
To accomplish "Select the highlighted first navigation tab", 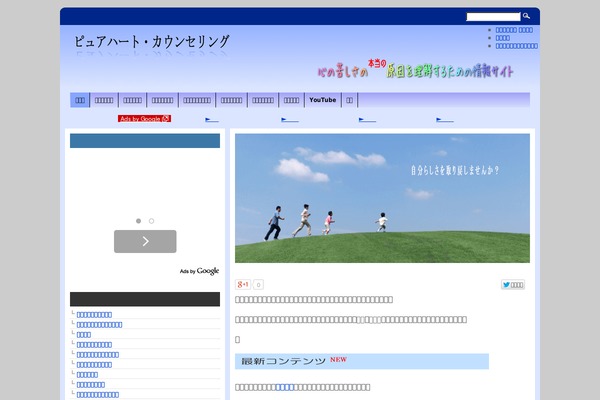I will tap(80, 100).
